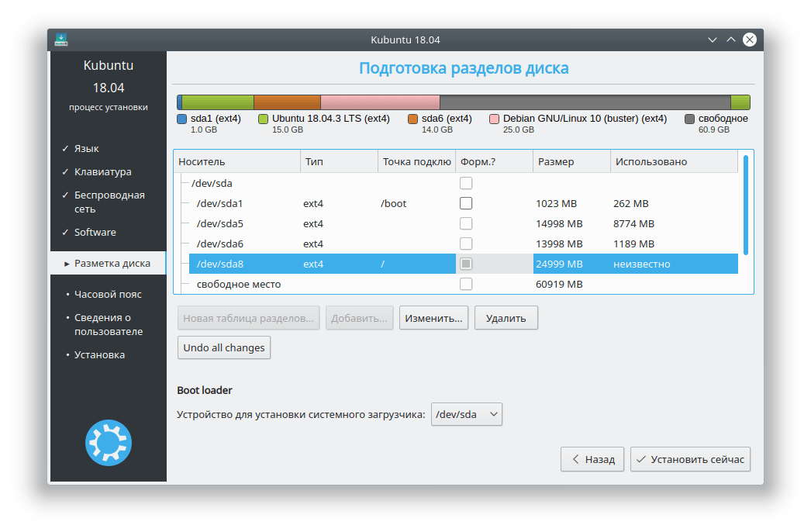811x532 pixels.
Task: Toggle the format checkbox for /dev/sda1
Action: [466, 203]
